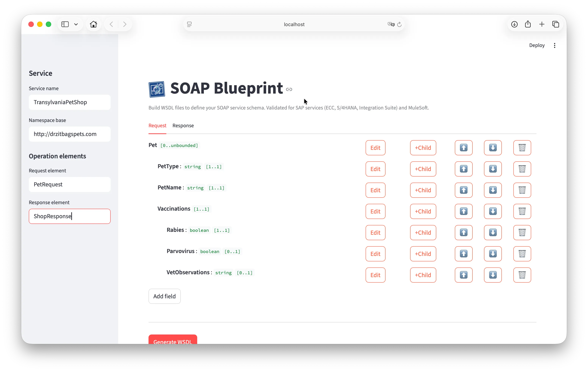Click the heading anchor link icon

[x=289, y=89]
